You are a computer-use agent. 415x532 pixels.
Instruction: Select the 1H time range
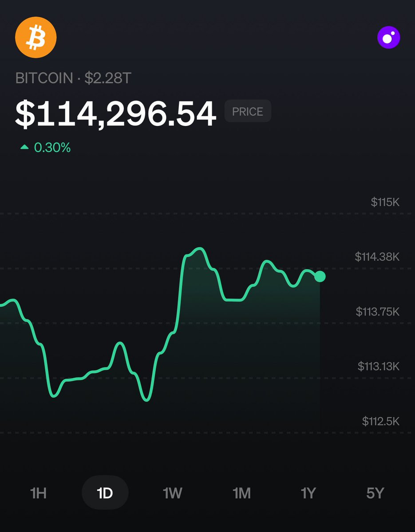tap(38, 493)
